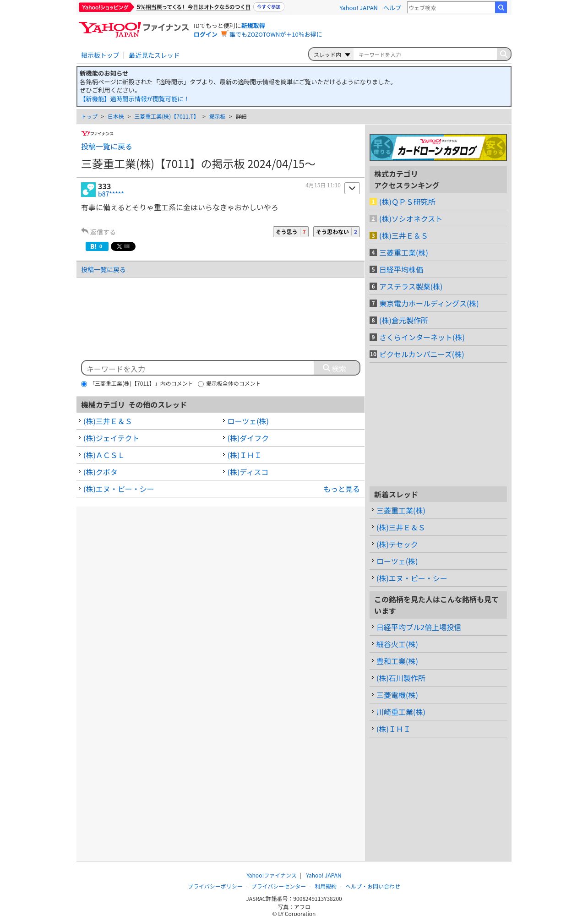Click the 検索 button below the post
This screenshot has width=588, height=916.
(x=337, y=368)
